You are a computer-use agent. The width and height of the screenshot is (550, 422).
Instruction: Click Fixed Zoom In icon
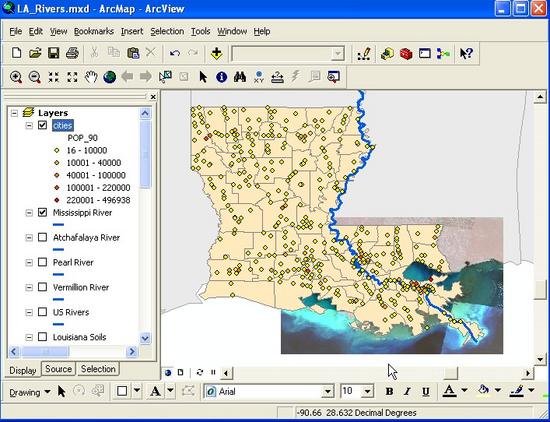[53, 77]
